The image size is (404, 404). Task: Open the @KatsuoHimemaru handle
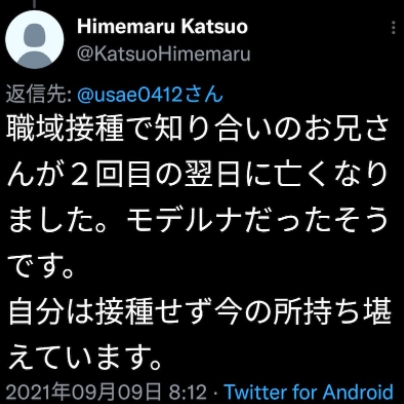(164, 54)
